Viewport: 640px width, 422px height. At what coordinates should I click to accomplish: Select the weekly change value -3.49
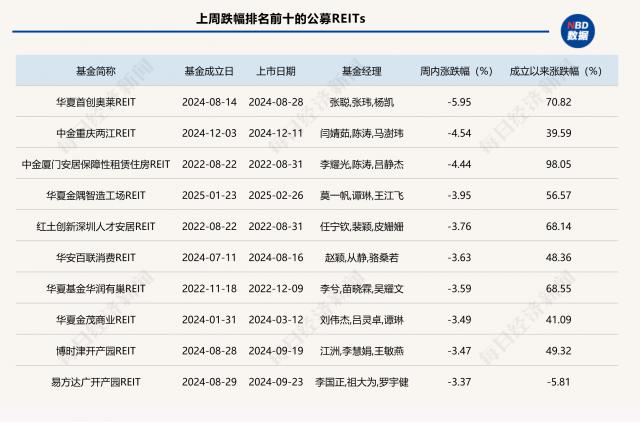point(459,320)
